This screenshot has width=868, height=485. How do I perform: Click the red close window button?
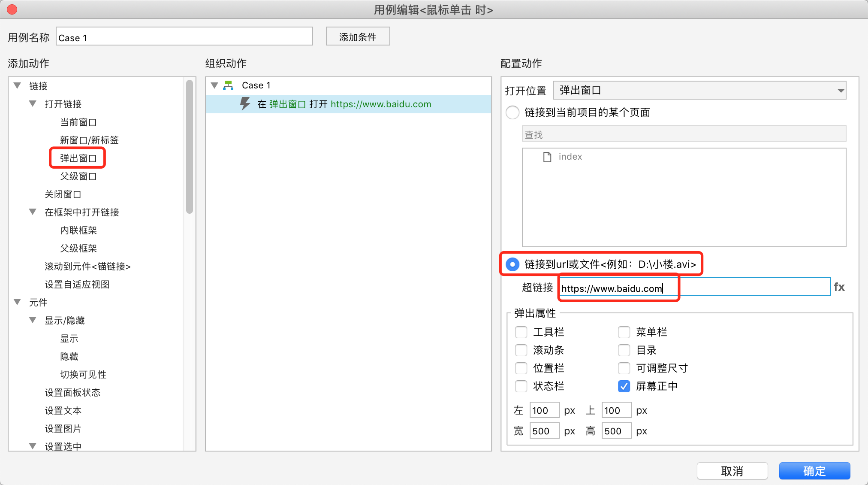click(x=12, y=9)
